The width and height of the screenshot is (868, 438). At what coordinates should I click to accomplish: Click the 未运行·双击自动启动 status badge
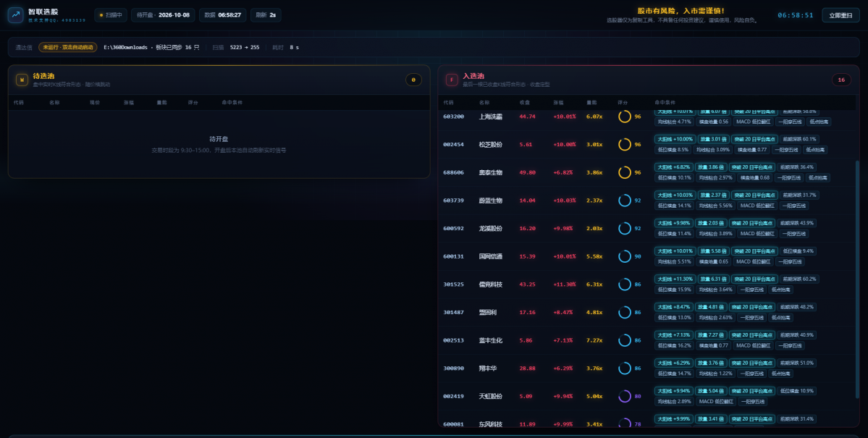[x=68, y=48]
